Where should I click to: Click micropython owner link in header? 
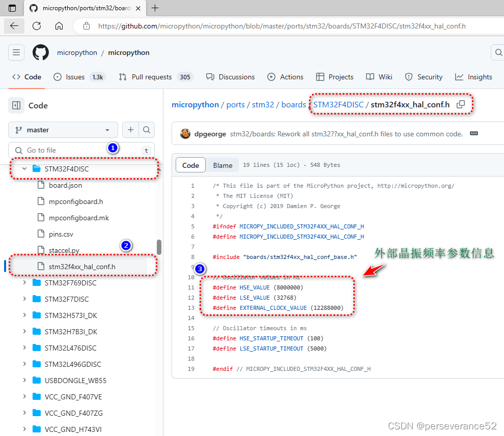pos(77,53)
